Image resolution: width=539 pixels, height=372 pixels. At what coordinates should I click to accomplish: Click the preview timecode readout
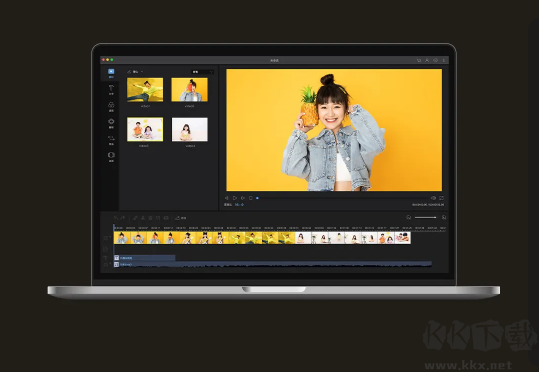[428, 205]
